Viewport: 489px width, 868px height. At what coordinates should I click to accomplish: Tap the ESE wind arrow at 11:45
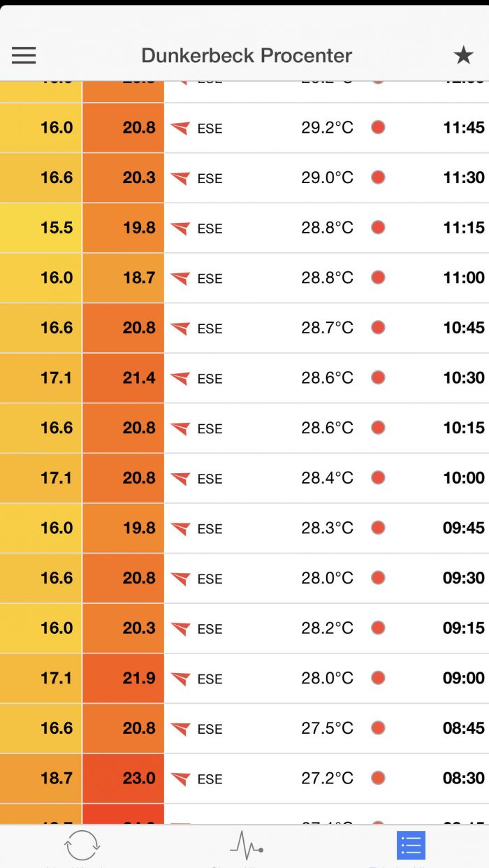pyautogui.click(x=180, y=129)
